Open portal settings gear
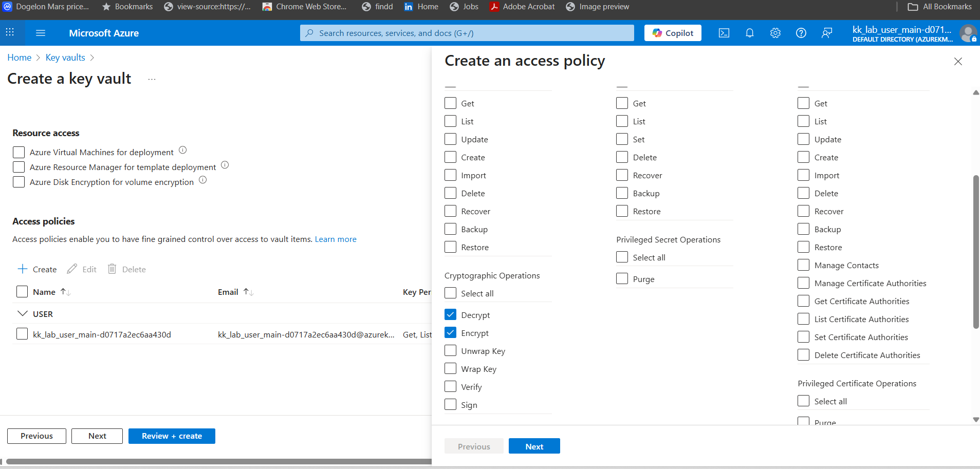Viewport: 980px width, 469px height. point(775,33)
